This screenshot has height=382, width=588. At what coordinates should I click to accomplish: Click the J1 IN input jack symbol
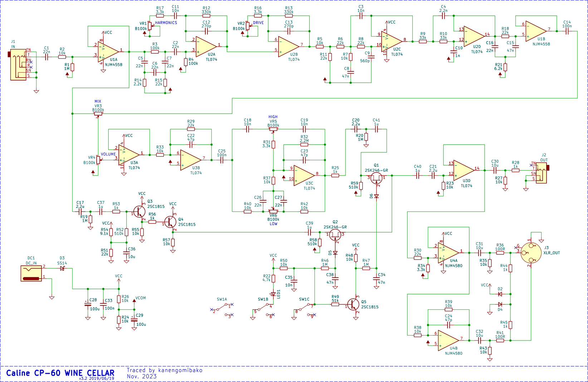pos(18,65)
